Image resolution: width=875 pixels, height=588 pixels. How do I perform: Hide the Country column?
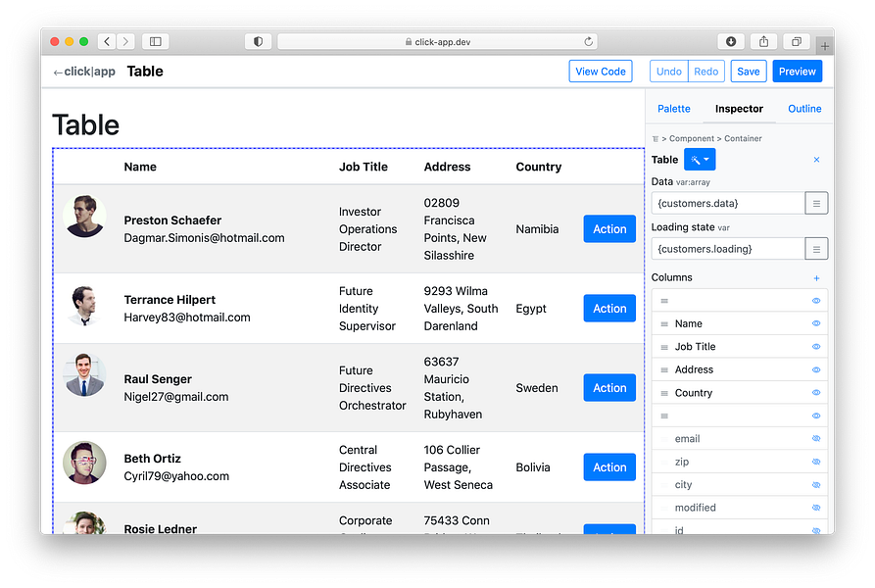click(816, 393)
